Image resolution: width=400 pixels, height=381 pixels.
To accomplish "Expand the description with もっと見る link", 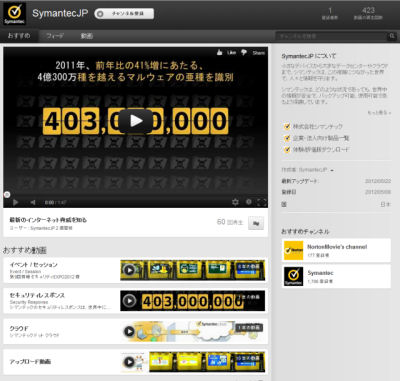I will tap(379, 113).
